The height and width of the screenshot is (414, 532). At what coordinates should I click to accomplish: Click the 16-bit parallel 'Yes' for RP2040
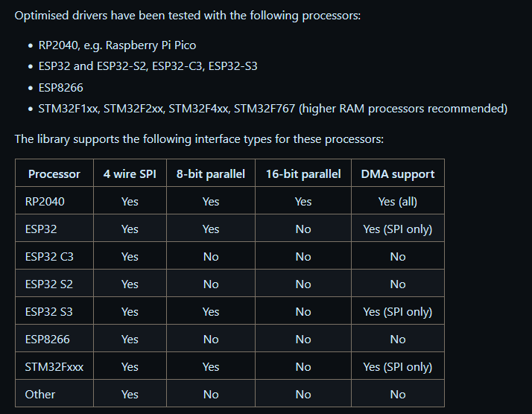[303, 201]
